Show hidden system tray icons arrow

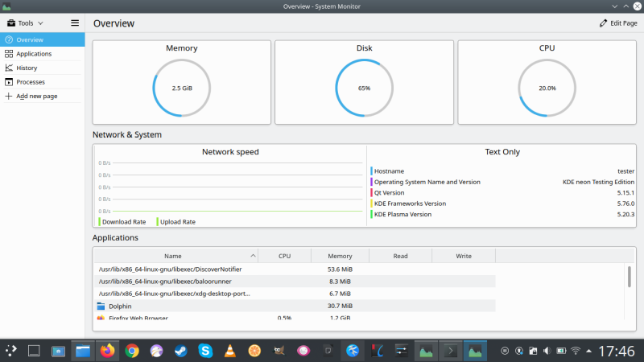[x=592, y=351]
